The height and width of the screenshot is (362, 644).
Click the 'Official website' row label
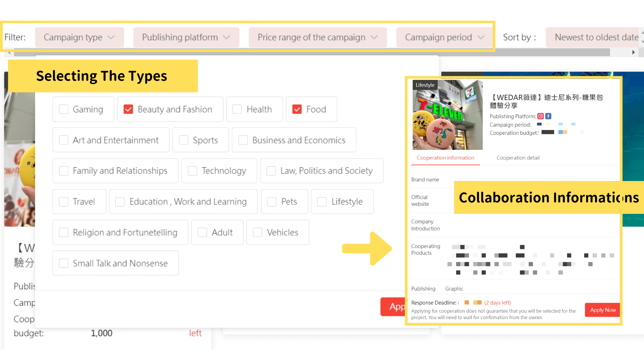[x=420, y=200]
